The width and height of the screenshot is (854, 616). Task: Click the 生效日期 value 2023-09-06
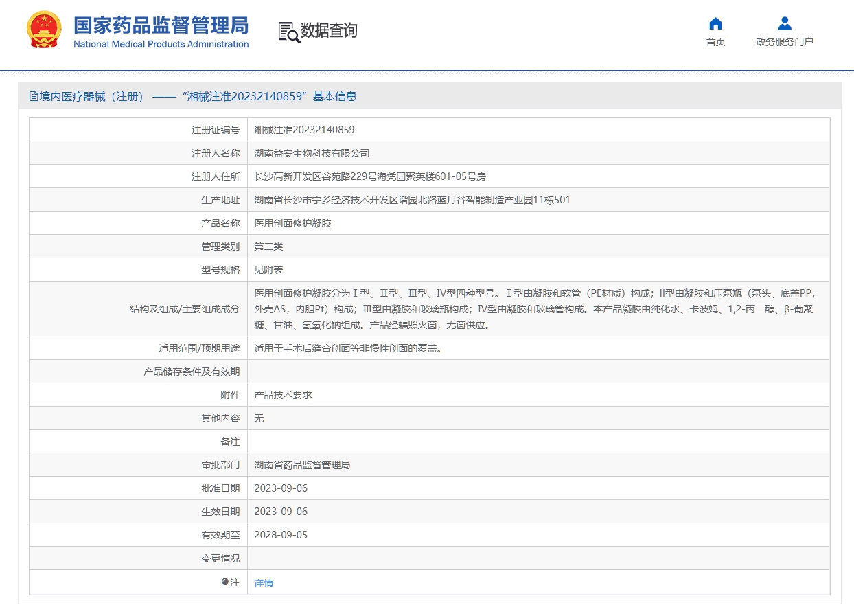coord(281,512)
